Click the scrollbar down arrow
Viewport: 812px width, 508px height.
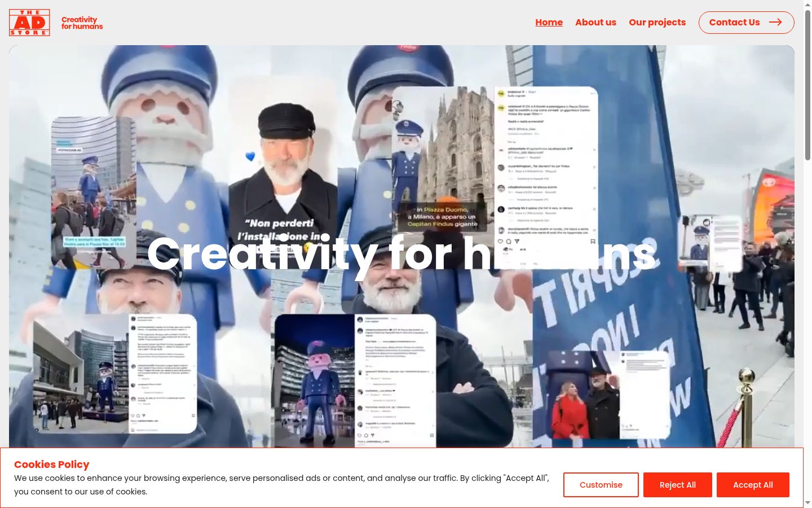pos(807,502)
